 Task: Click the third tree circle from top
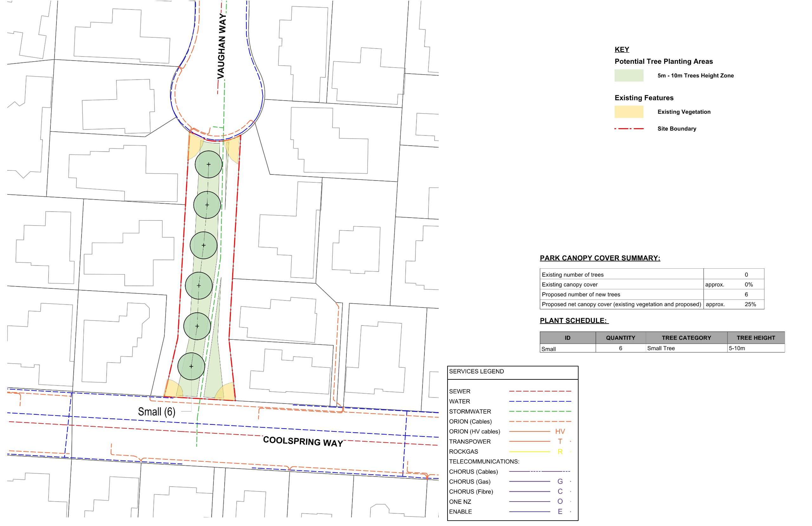[203, 246]
